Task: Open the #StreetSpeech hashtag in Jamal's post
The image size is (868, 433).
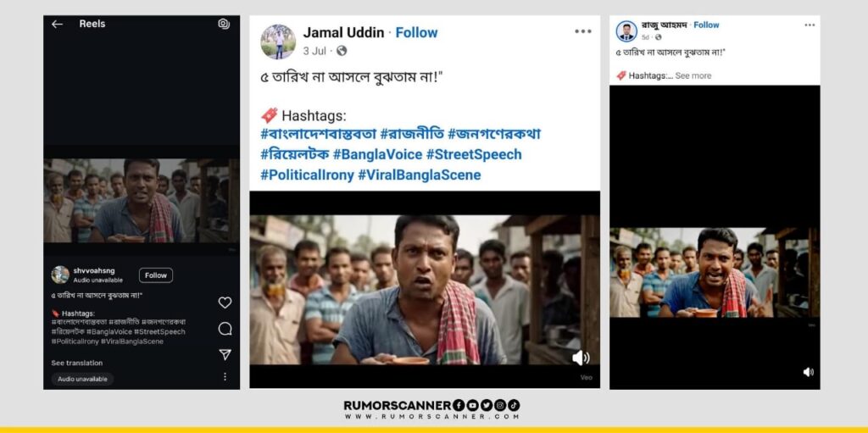Action: (x=474, y=154)
